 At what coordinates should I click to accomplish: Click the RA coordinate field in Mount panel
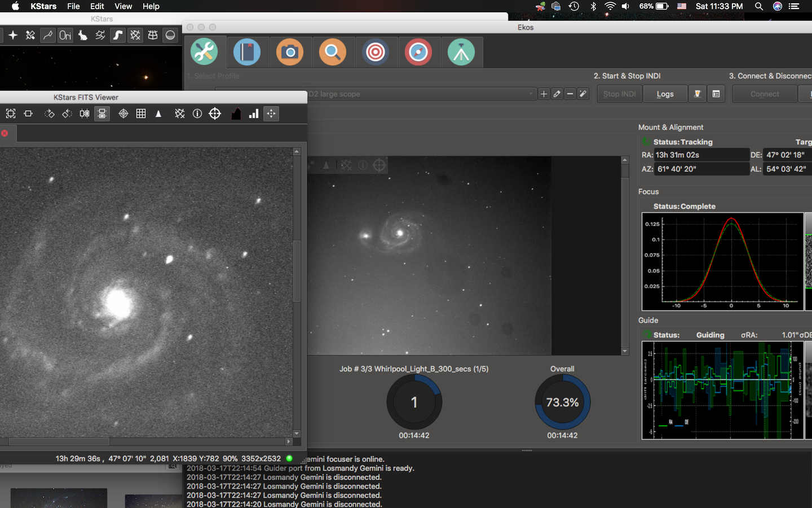pyautogui.click(x=701, y=155)
